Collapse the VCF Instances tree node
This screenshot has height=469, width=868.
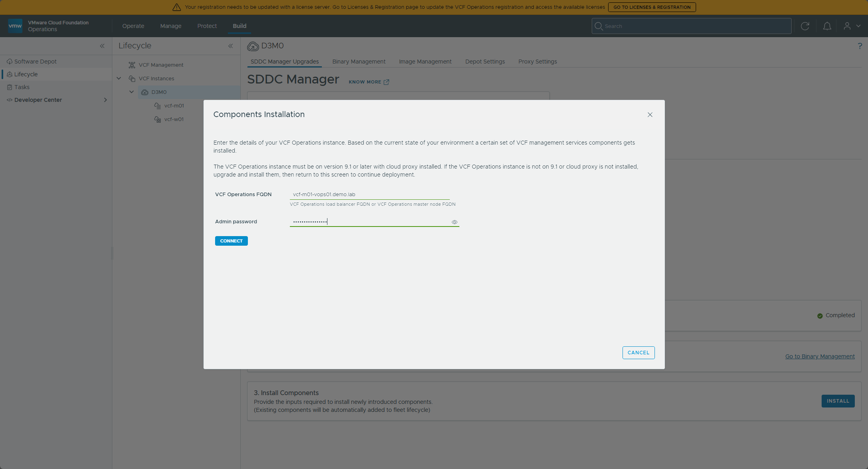tap(119, 78)
